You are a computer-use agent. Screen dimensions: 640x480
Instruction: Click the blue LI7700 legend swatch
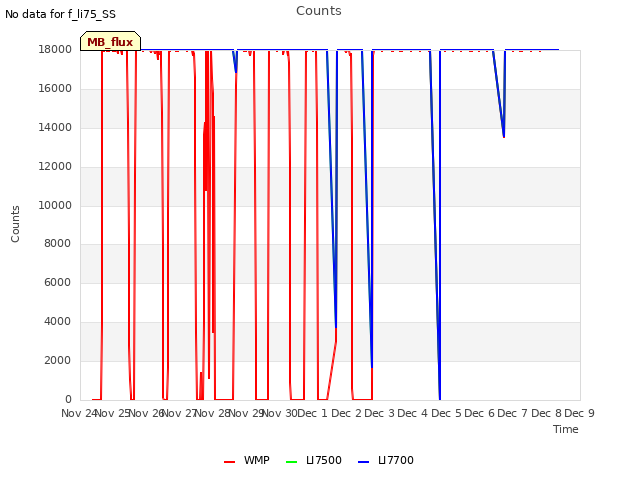(364, 462)
